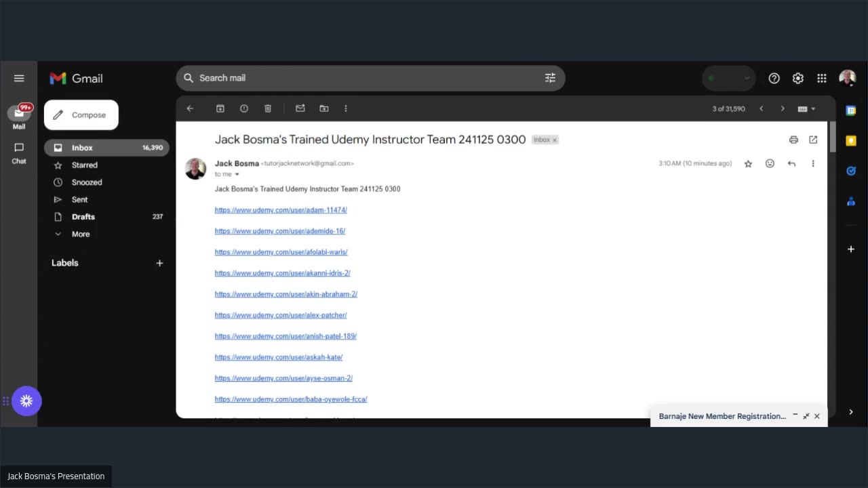Select the Snoozed folder

click(x=106, y=182)
